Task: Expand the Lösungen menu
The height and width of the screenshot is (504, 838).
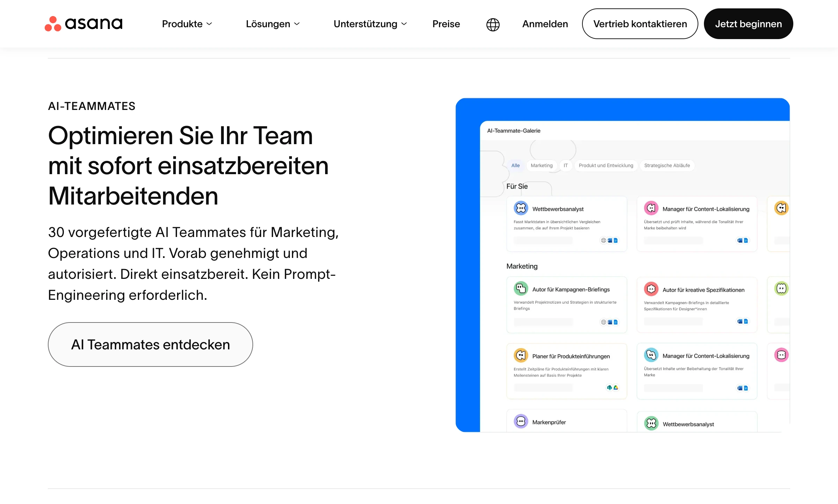Action: click(273, 24)
